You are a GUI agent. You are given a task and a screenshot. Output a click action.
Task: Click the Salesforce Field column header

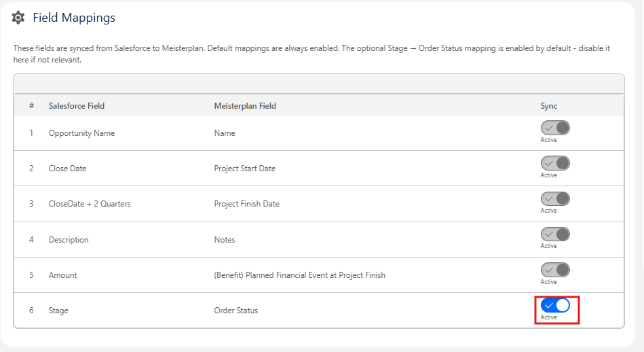77,106
